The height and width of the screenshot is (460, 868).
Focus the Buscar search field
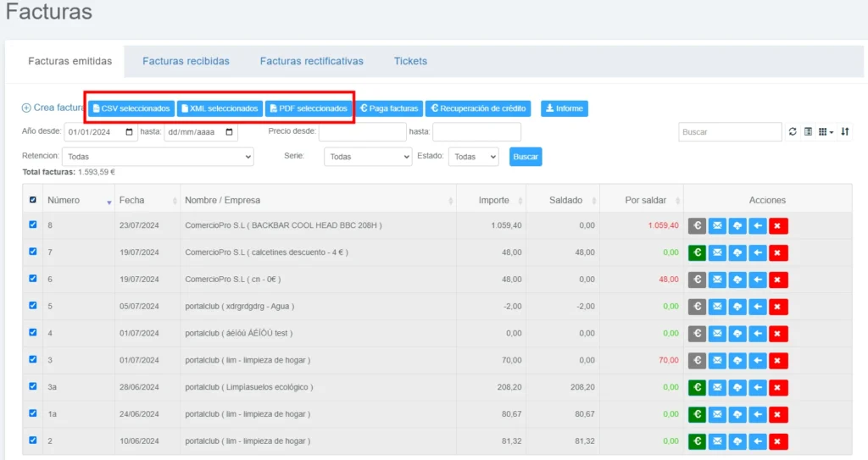(x=730, y=132)
